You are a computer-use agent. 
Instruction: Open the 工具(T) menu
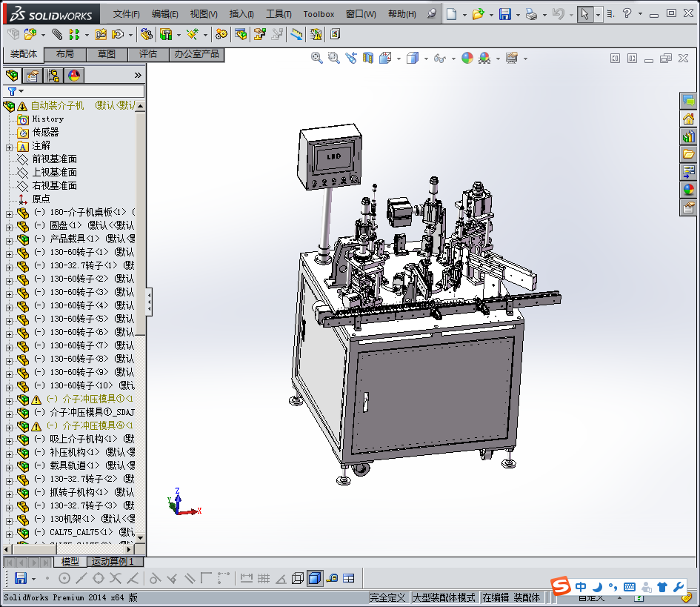pos(279,14)
